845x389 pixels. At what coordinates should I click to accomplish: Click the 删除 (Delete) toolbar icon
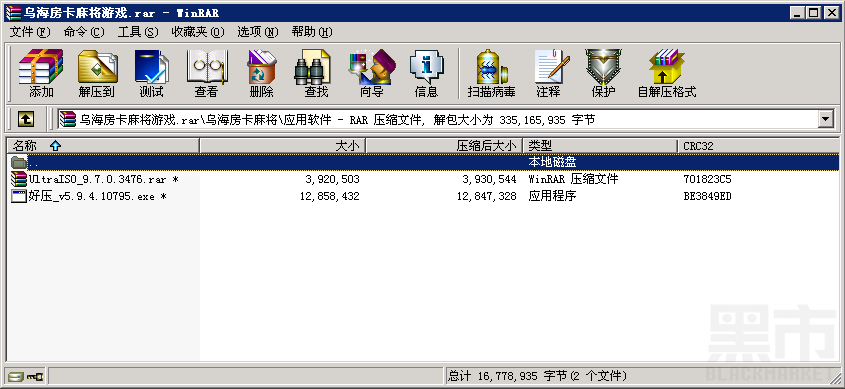261,73
